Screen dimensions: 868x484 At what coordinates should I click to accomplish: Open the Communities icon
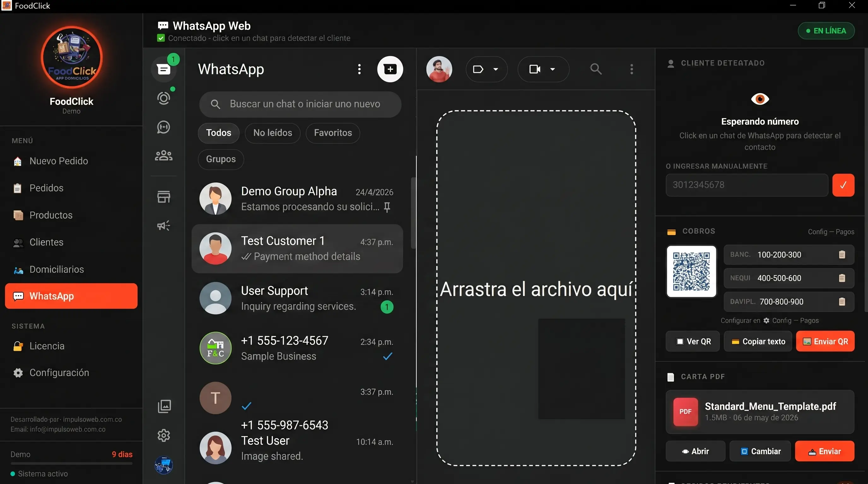[x=164, y=155]
